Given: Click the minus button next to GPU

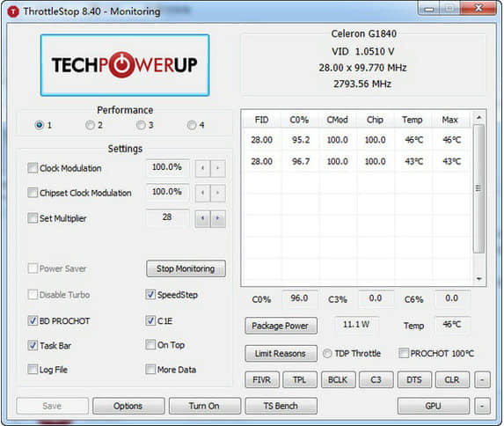Looking at the screenshot, I should [482, 406].
